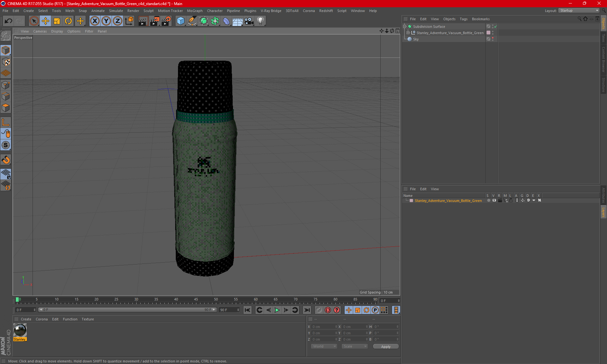Add a Cube primitive object
Image resolution: width=607 pixels, height=364 pixels.
[181, 21]
